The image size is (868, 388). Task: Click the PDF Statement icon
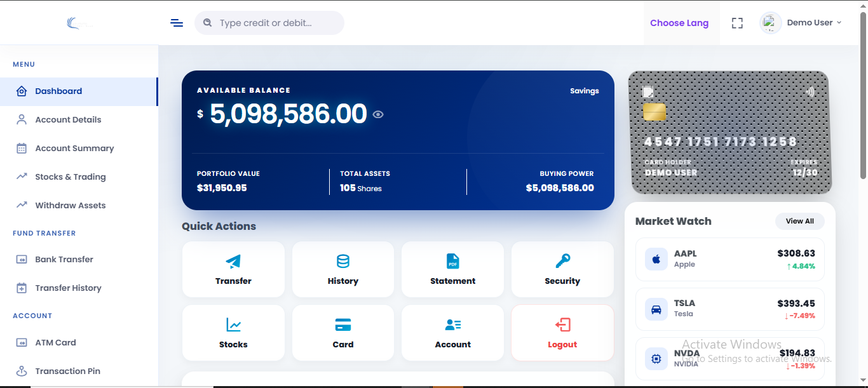pos(453,261)
